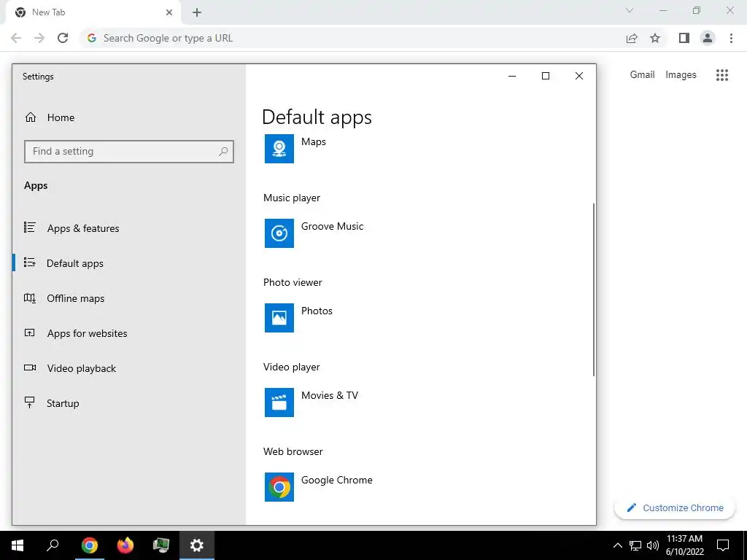Select the New Tab tab

93,12
